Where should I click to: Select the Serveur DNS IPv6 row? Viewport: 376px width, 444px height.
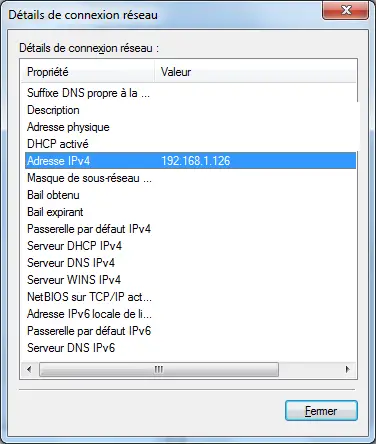[190, 348]
